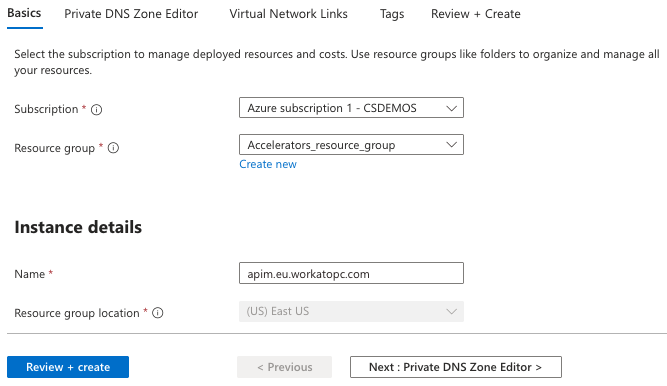Focus the Name input field
This screenshot has width=667, height=386.
click(x=351, y=273)
